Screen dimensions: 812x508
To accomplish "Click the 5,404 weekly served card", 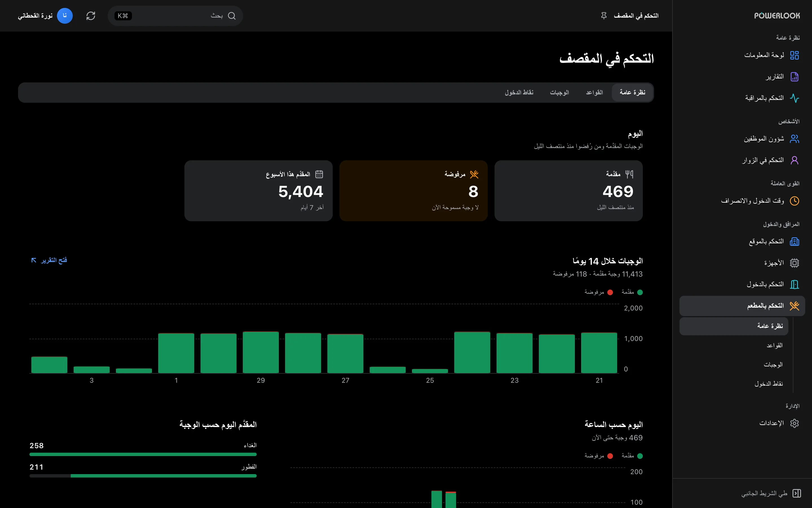I will pyautogui.click(x=258, y=191).
